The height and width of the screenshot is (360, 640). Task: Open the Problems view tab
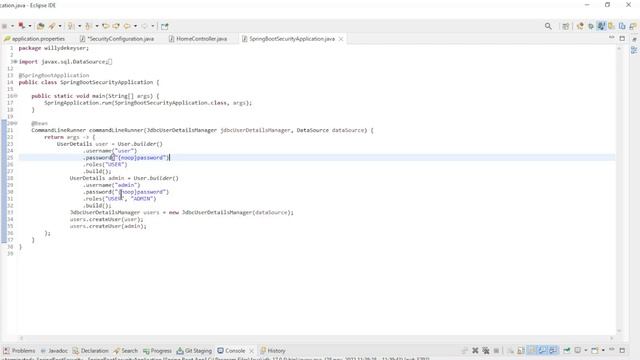(19, 351)
